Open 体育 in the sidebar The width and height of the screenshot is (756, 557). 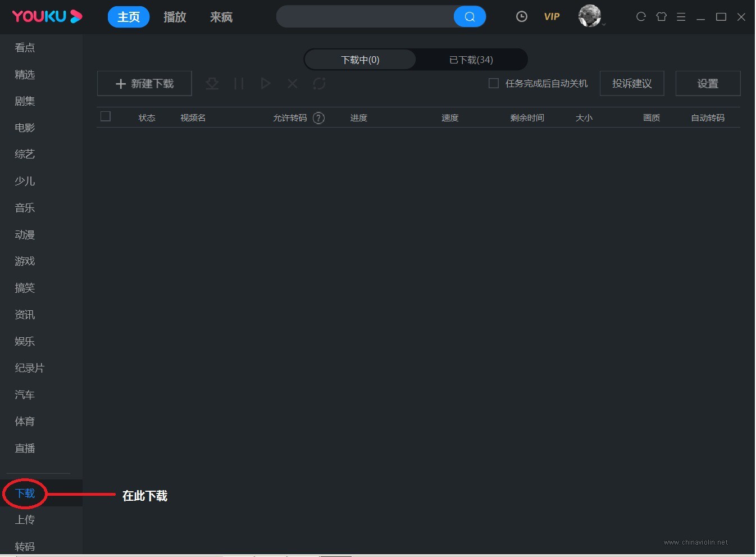pyautogui.click(x=25, y=422)
